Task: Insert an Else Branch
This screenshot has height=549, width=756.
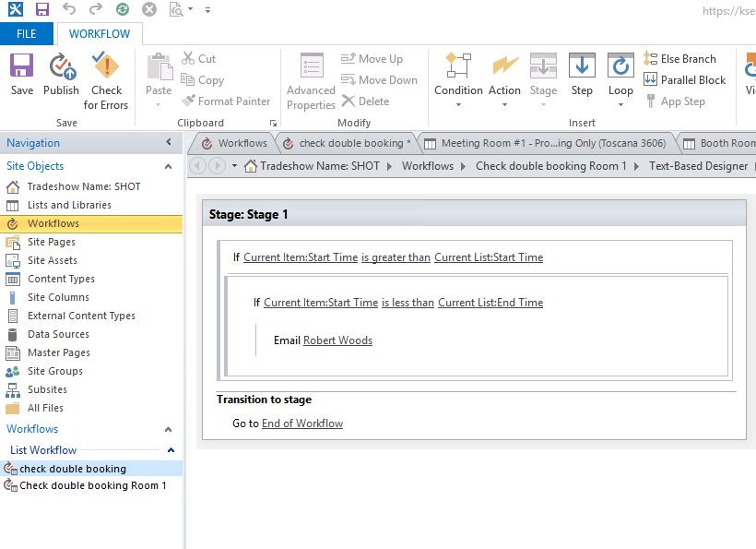Action: 679,59
